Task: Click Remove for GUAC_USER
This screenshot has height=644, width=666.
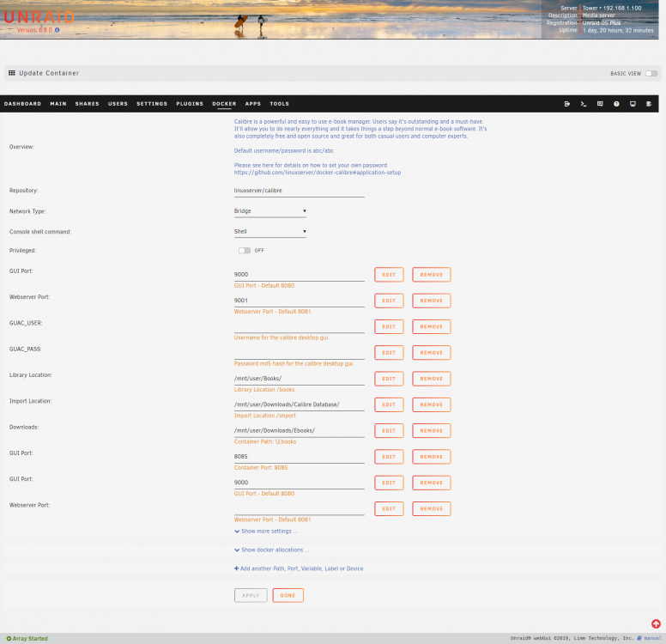Action: click(431, 326)
